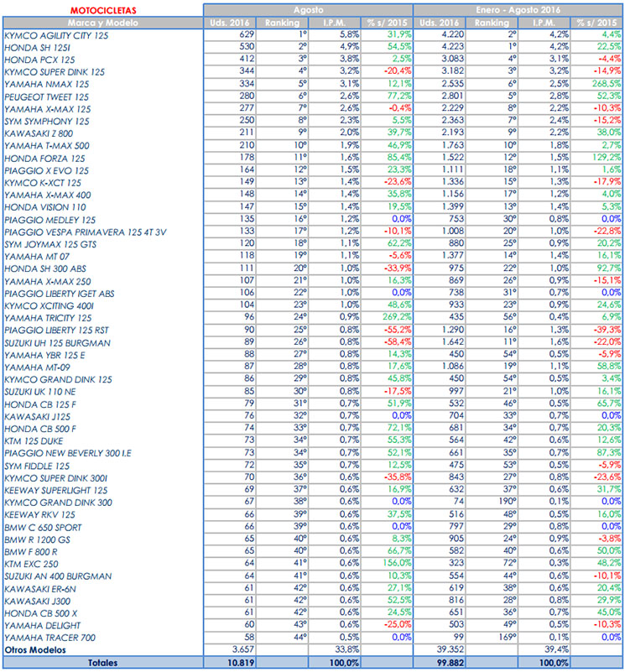Viewport: 625px width, 672px height.
Task: Click YAMAHA DELIGHT model name
Action: click(x=43, y=626)
